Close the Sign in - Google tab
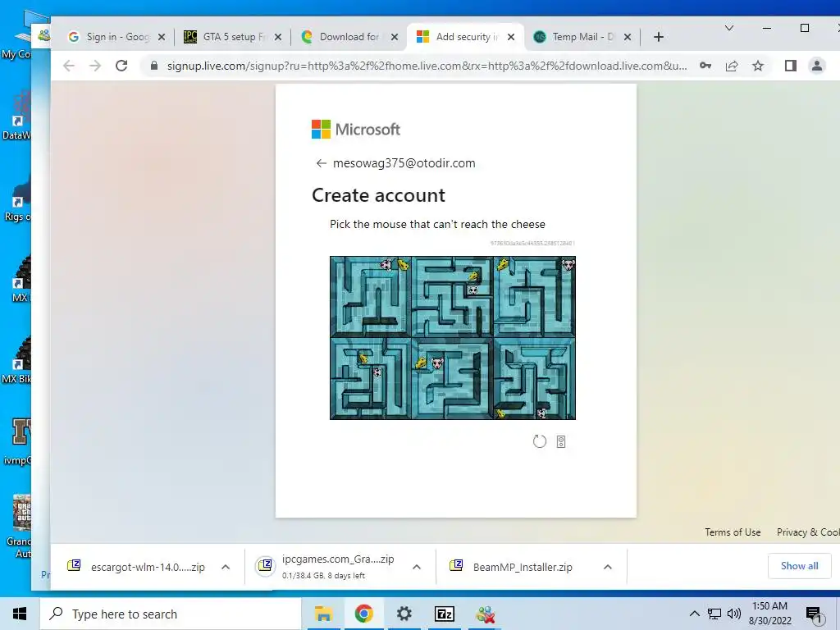 pos(162,37)
